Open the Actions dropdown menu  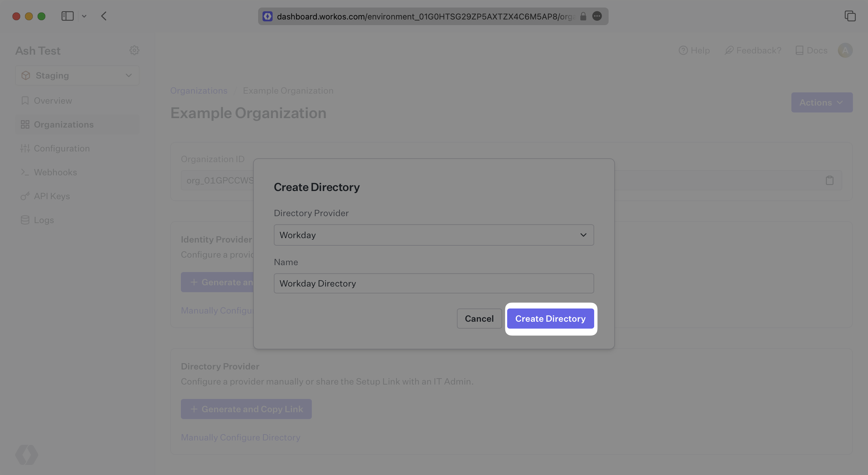point(822,102)
